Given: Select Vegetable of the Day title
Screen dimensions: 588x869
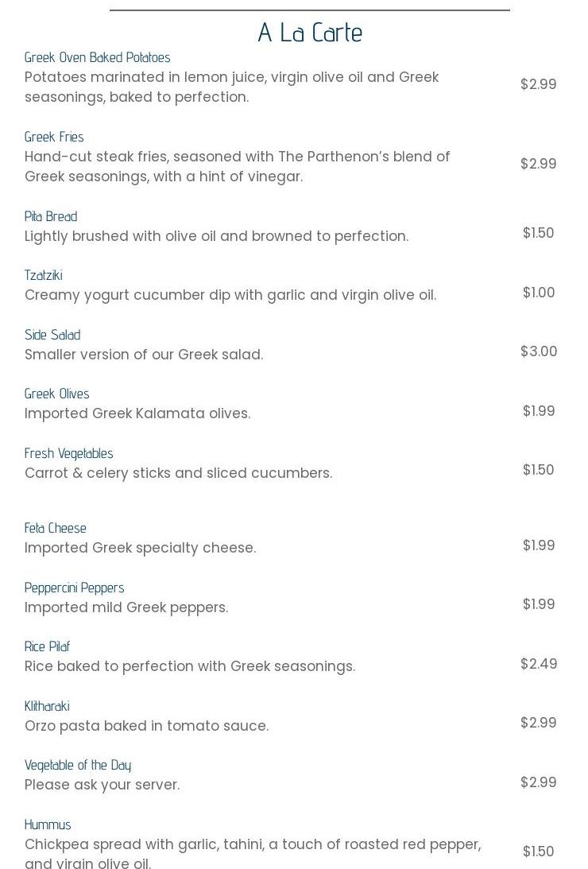Looking at the screenshot, I should coord(78,766).
